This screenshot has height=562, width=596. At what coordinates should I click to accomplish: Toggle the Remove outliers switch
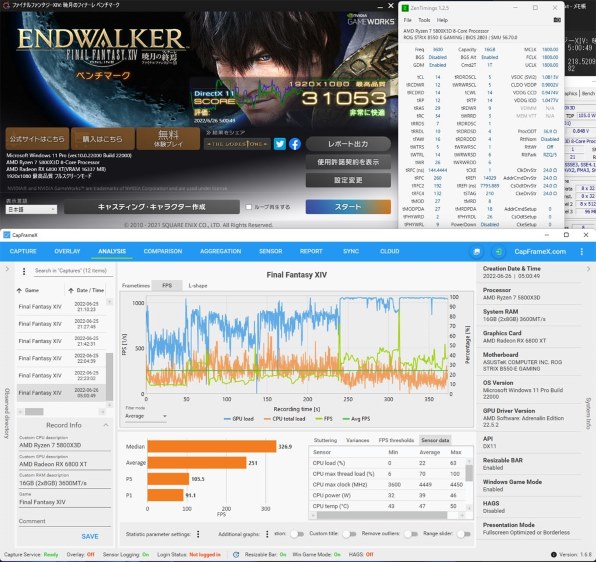click(x=411, y=534)
